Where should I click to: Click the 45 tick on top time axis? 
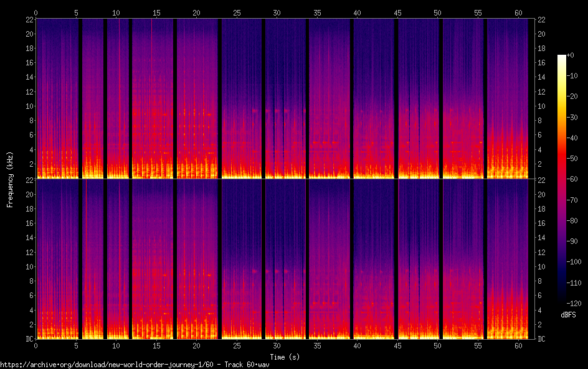(397, 12)
